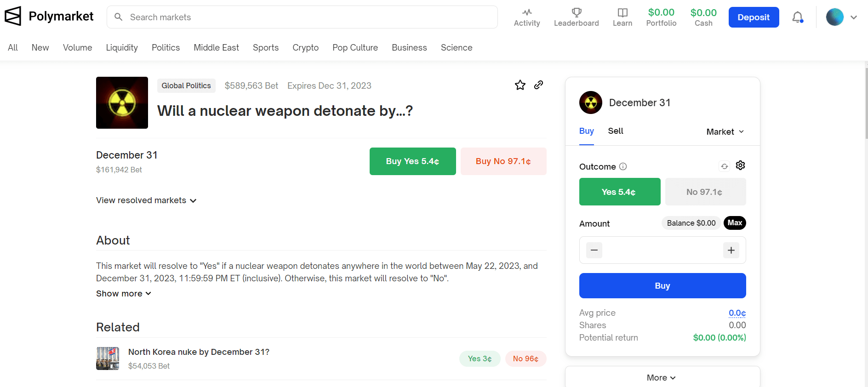
Task: Open the Activity page
Action: pyautogui.click(x=527, y=17)
